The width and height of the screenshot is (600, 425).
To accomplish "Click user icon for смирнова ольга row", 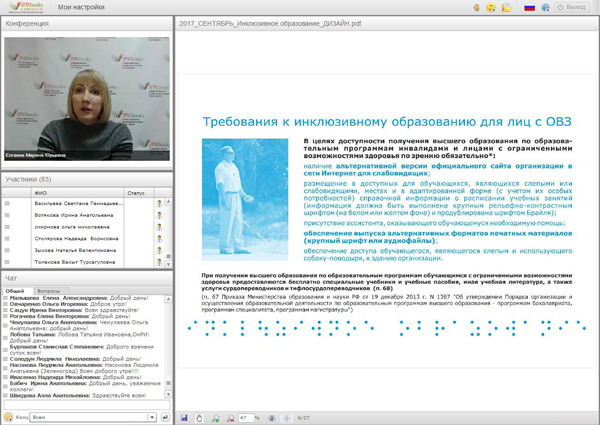I will click(159, 227).
